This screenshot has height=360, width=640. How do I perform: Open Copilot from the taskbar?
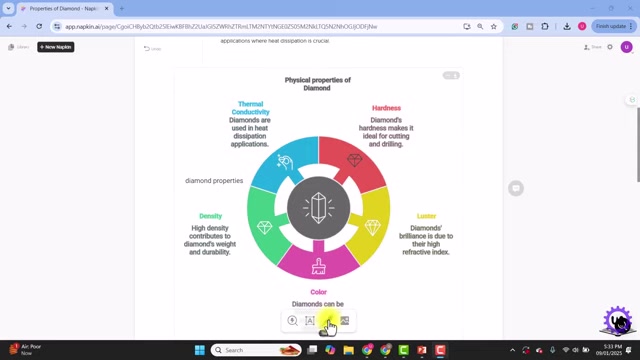[330, 350]
